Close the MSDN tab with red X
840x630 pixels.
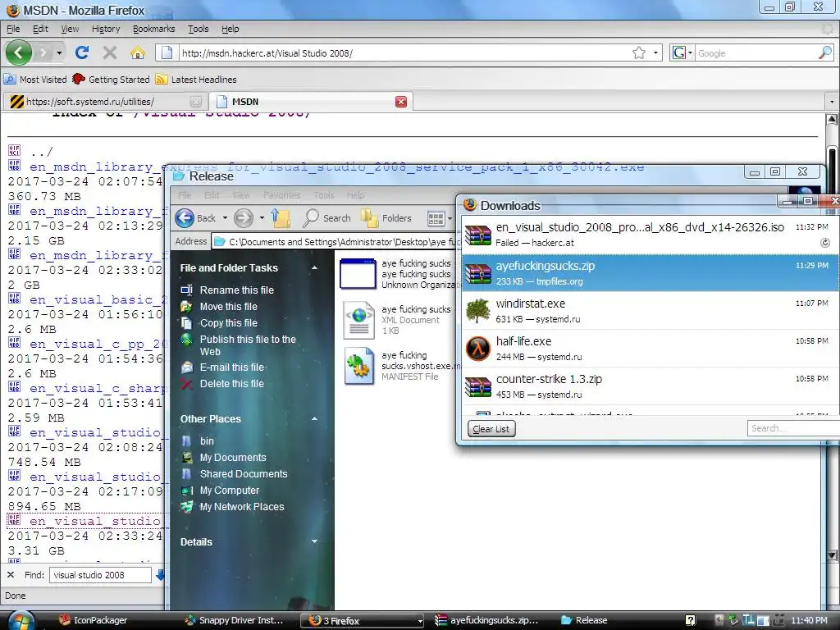400,102
